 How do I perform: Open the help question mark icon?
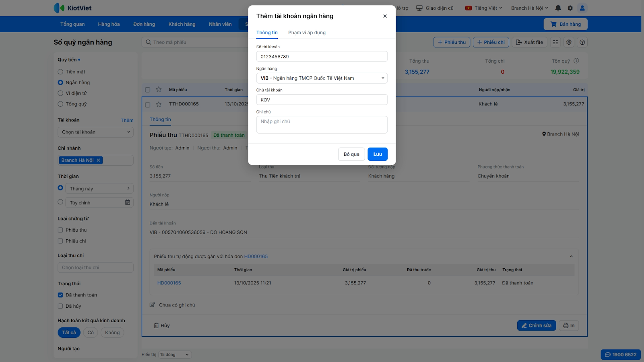tap(582, 42)
